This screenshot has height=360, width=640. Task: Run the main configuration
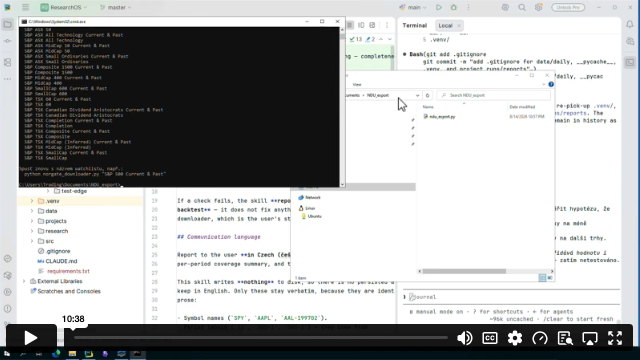point(439,7)
